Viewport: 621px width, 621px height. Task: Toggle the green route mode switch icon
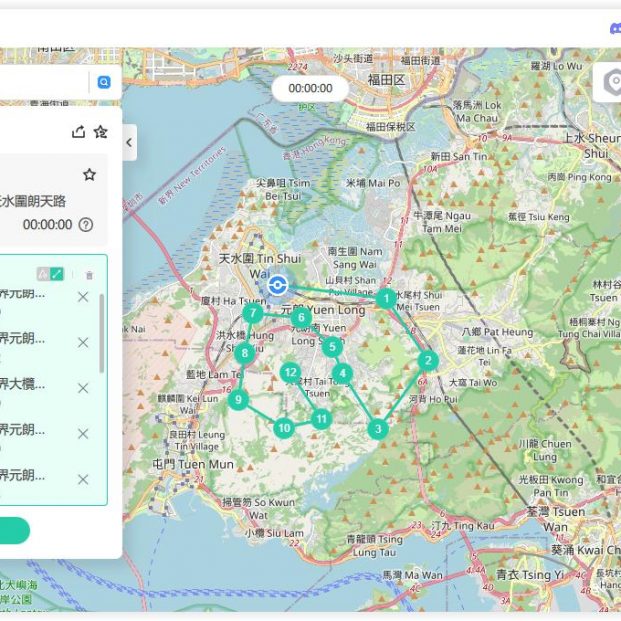[x=58, y=274]
